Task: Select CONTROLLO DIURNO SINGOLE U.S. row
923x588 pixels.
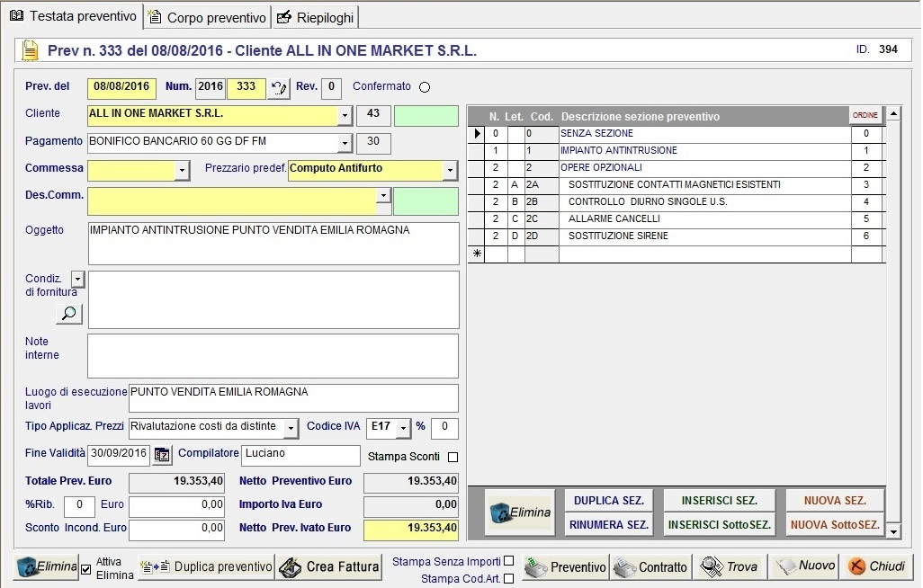Action: coord(676,202)
